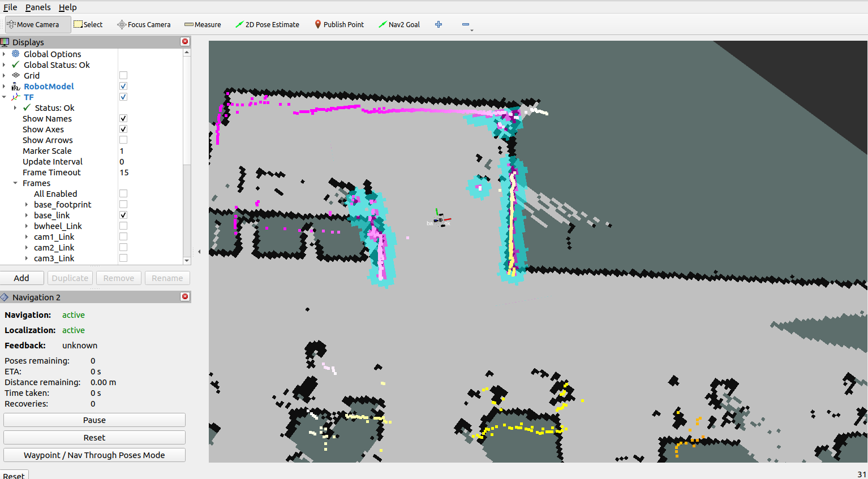Switch to Waypoint / Nav Through Poses Mode
The width and height of the screenshot is (868, 479).
tap(94, 455)
